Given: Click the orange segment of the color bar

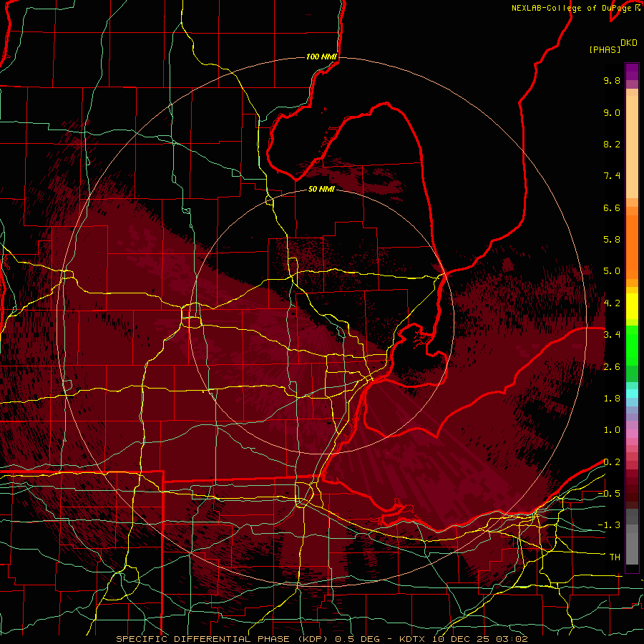Looking at the screenshot, I should [632, 246].
